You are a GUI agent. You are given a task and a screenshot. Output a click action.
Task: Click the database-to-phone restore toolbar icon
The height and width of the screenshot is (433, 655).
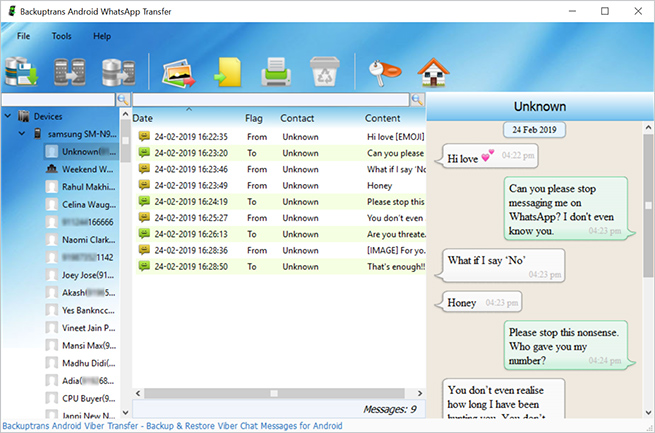117,72
